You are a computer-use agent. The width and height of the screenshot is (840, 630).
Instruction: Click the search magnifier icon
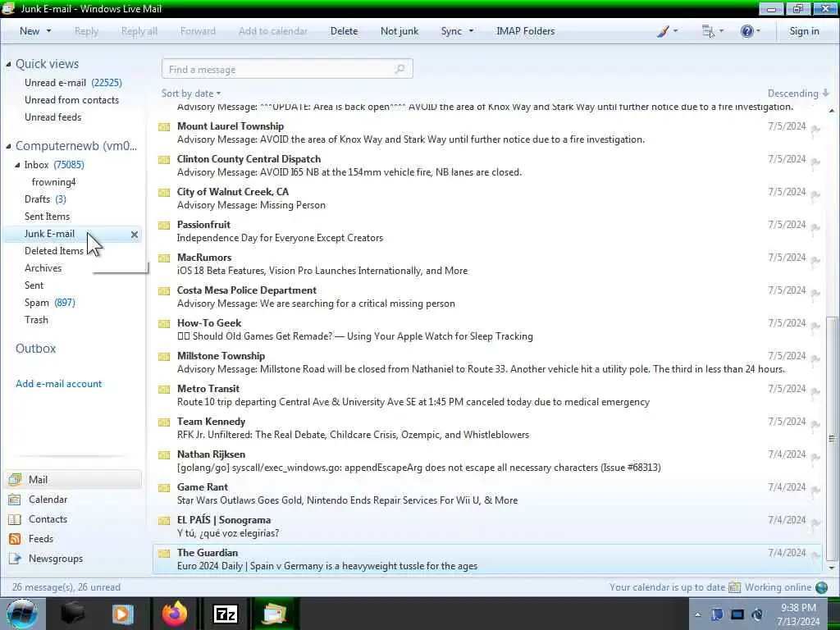click(x=399, y=69)
